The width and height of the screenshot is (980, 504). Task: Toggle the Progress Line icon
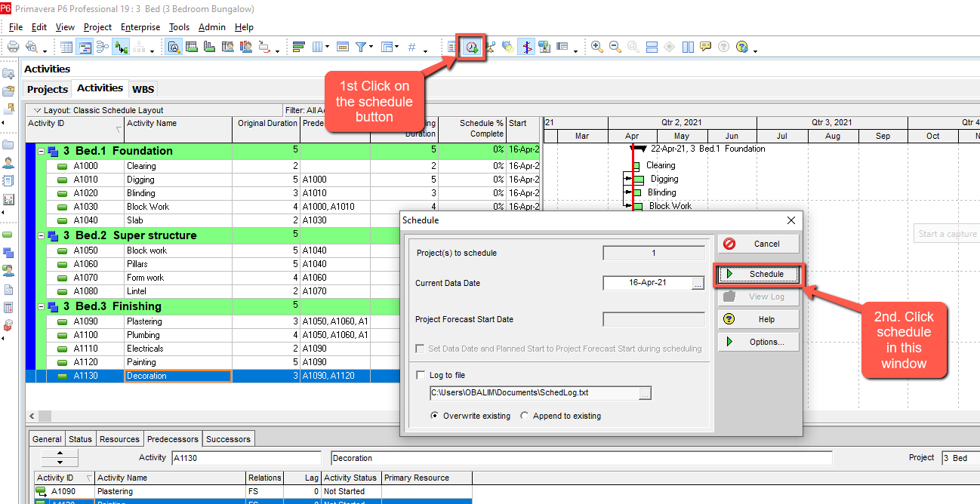click(x=526, y=47)
